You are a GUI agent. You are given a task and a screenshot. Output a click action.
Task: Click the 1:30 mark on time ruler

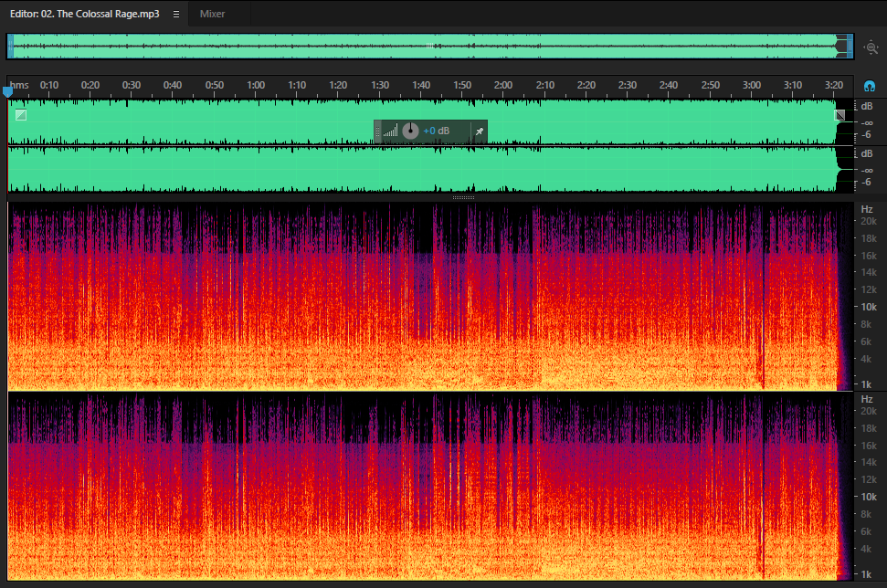point(380,85)
